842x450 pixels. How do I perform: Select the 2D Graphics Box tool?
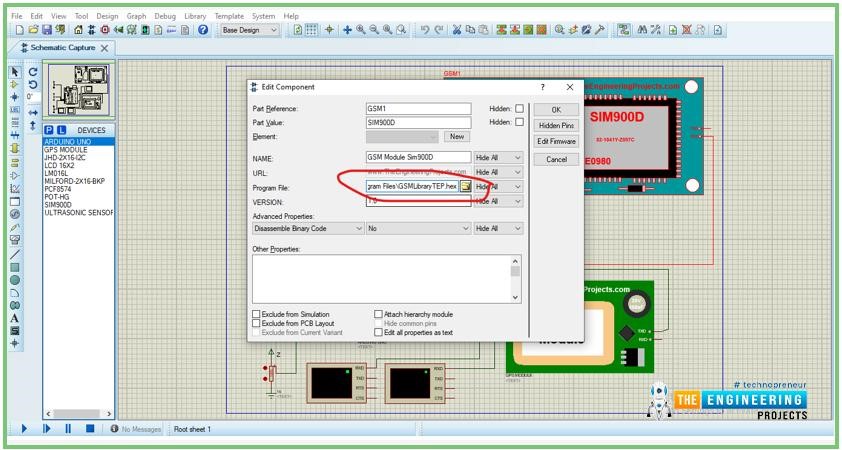click(14, 267)
